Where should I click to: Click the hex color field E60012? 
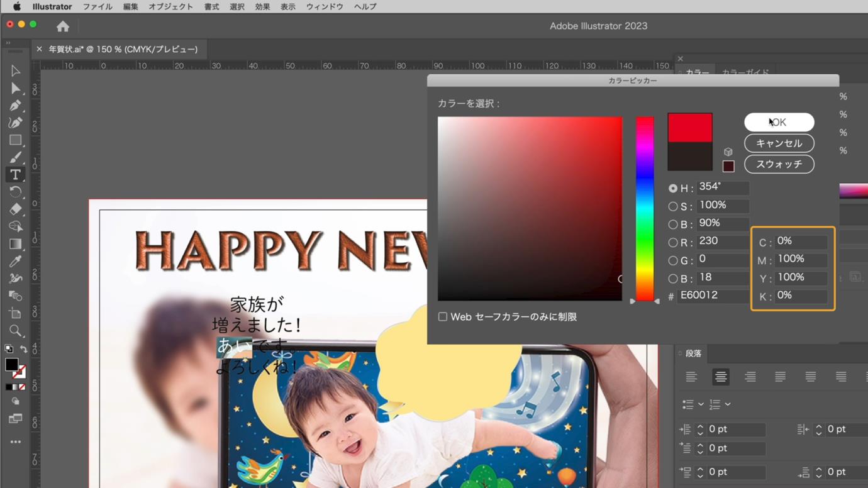click(x=713, y=296)
